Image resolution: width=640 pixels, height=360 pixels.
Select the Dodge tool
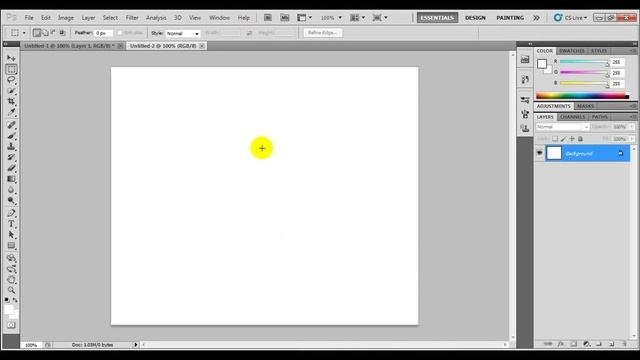(11, 200)
